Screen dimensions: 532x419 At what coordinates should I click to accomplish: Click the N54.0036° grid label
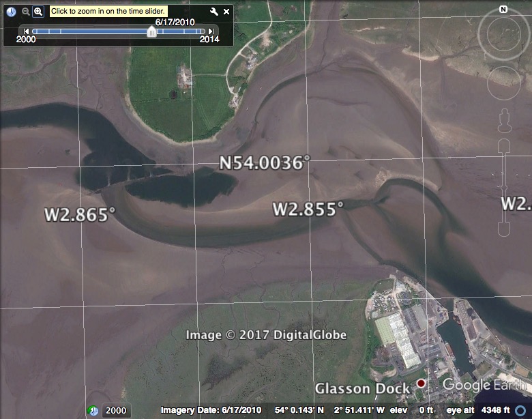(265, 163)
